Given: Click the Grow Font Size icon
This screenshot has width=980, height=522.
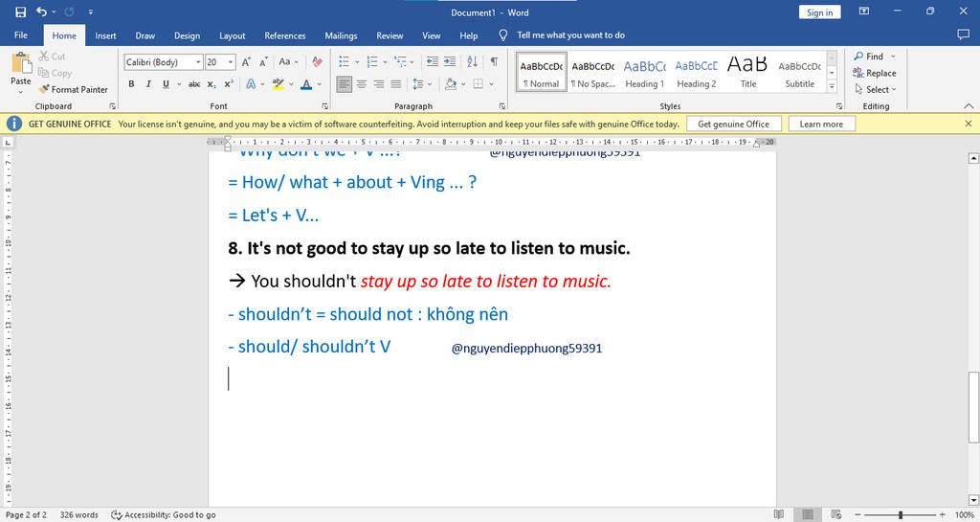Looking at the screenshot, I should coord(246,62).
